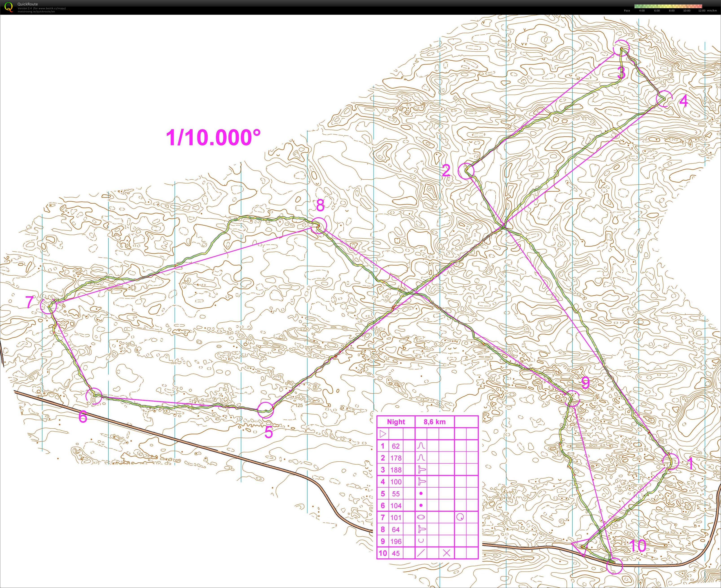Click the boulder dot symbol for control 55

tap(421, 494)
